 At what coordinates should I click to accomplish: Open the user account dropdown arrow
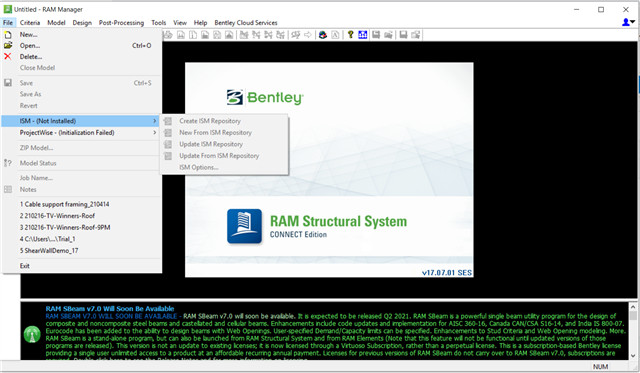[633, 22]
